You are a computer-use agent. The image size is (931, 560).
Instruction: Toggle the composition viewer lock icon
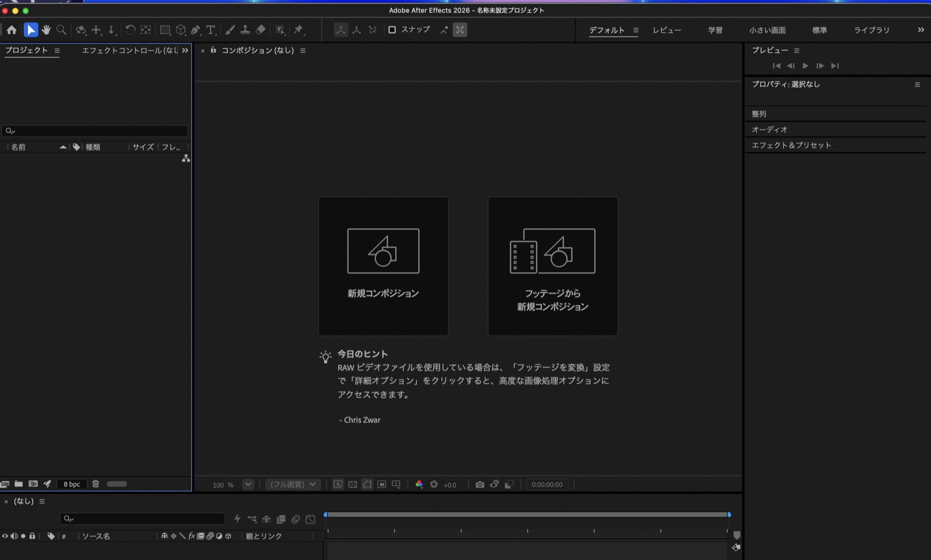point(214,50)
